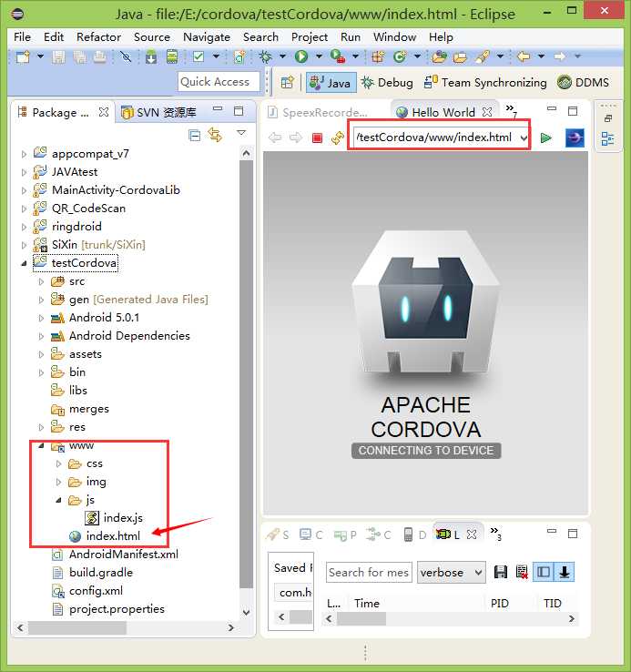This screenshot has height=672, width=631.
Task: Switch to the SVN 资源库 tab
Action: click(x=158, y=112)
